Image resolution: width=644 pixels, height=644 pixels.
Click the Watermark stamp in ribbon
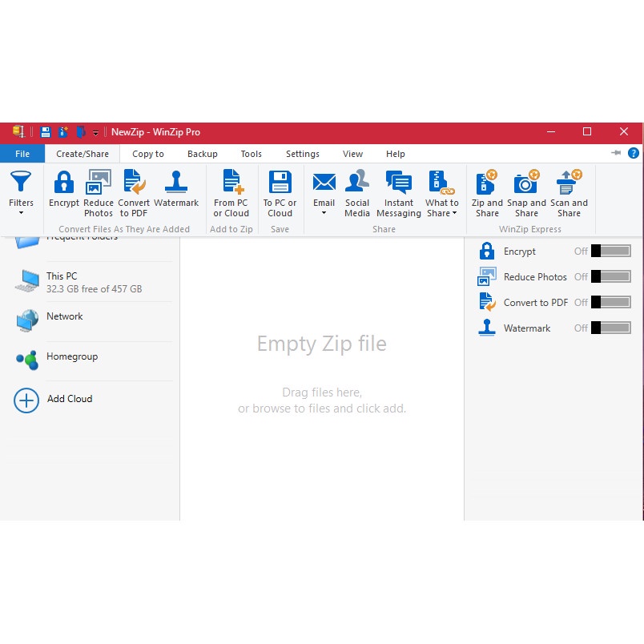coord(176,183)
